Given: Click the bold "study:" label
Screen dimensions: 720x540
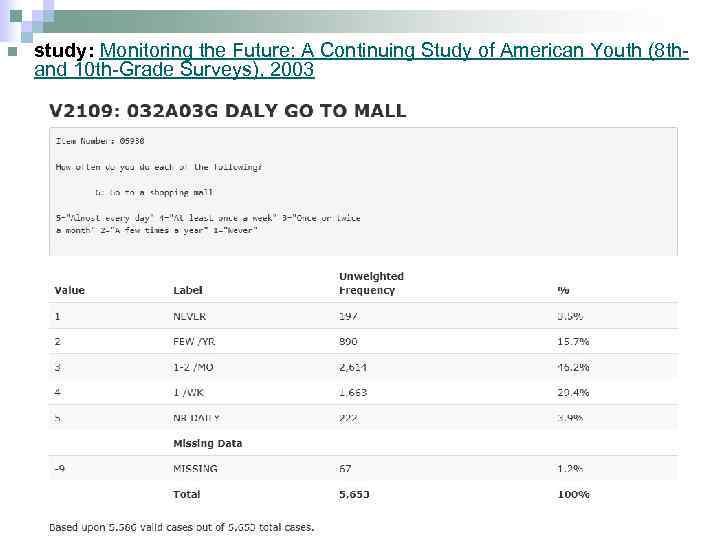Looking at the screenshot, I should 65,51.
